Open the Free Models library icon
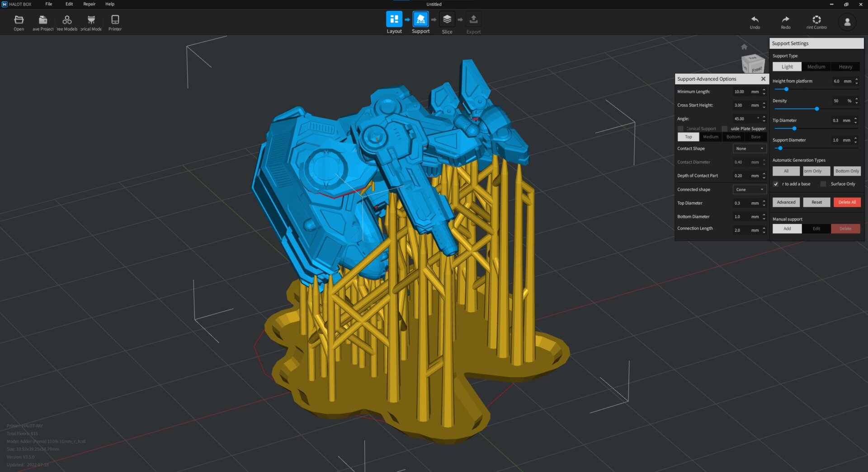Image resolution: width=868 pixels, height=472 pixels. click(67, 20)
